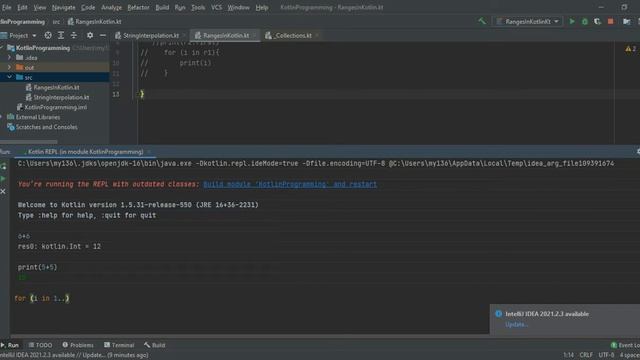Run with Coverage icon in toolbar
Image resolution: width=640 pixels, height=360 pixels.
tap(598, 22)
